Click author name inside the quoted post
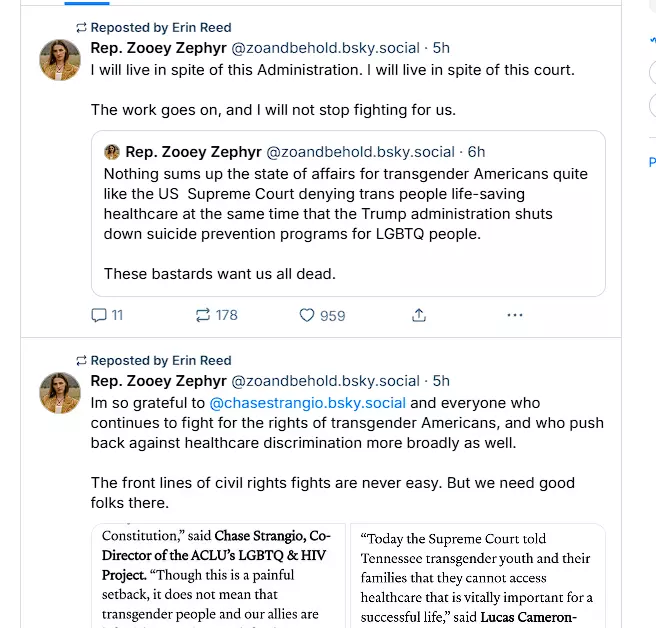The width and height of the screenshot is (656, 628). pos(193,152)
